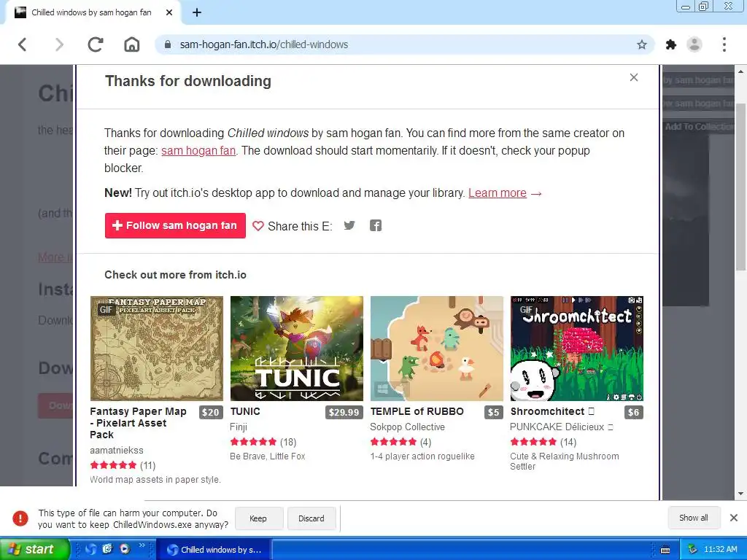
Task: Click the $5 price tag
Action: click(x=494, y=413)
